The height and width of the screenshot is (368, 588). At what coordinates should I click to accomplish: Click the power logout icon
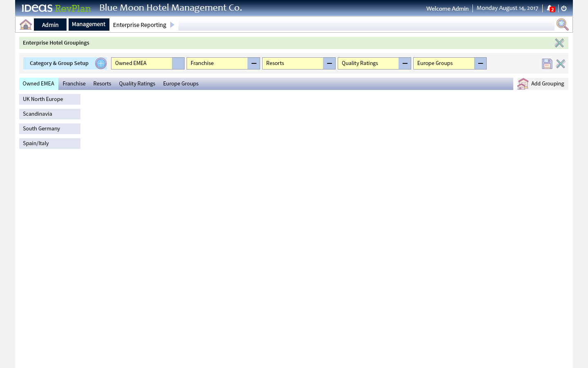pyautogui.click(x=564, y=8)
